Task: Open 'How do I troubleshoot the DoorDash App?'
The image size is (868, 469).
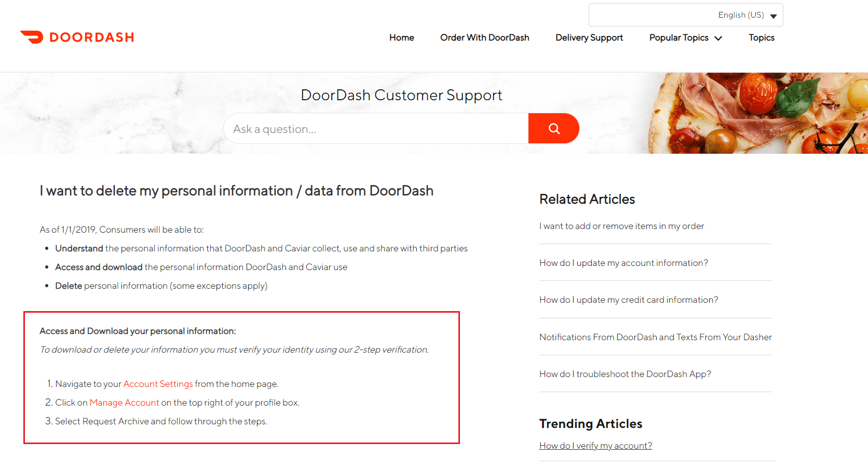Action: (625, 374)
